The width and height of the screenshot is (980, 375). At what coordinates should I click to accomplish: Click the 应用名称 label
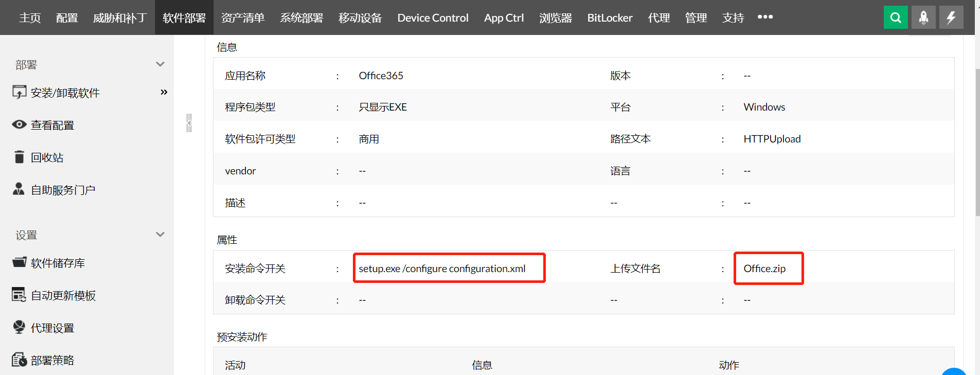(x=245, y=76)
